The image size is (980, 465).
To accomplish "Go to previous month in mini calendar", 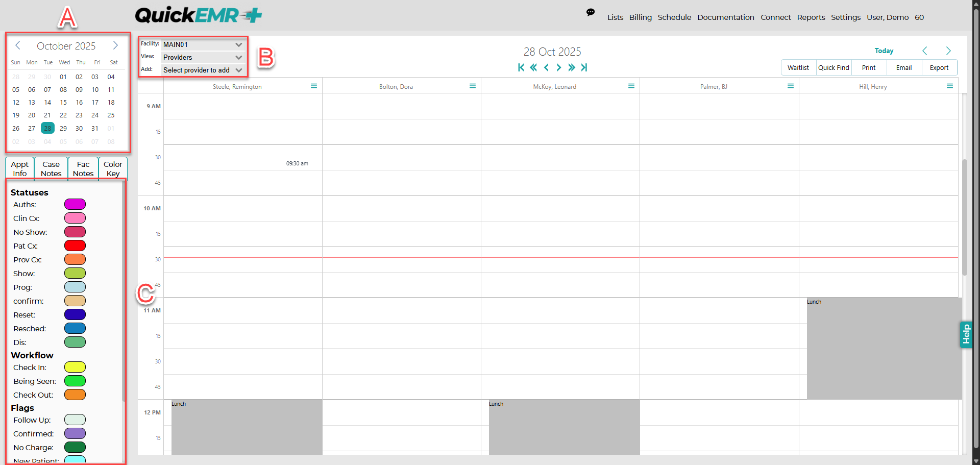I will pos(18,45).
